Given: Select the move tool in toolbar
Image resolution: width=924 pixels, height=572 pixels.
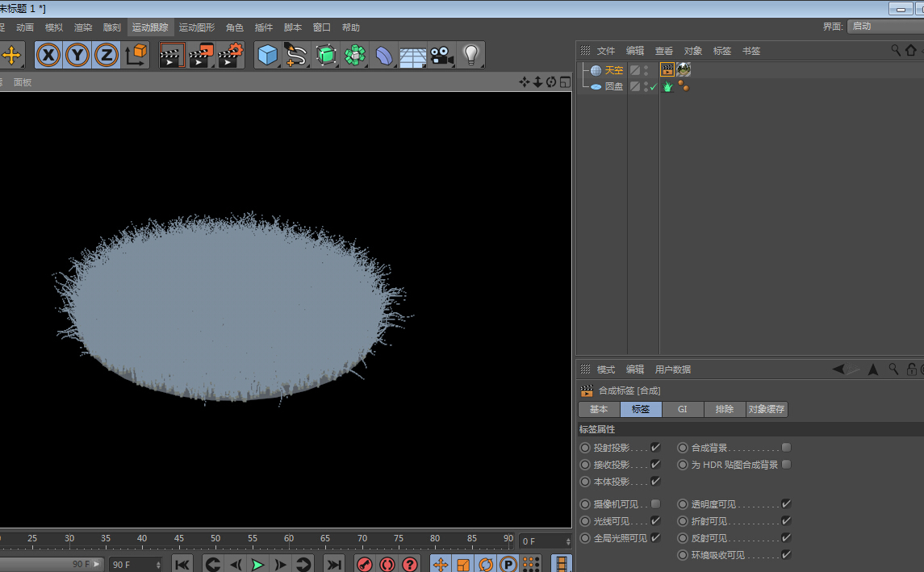Looking at the screenshot, I should (12, 56).
